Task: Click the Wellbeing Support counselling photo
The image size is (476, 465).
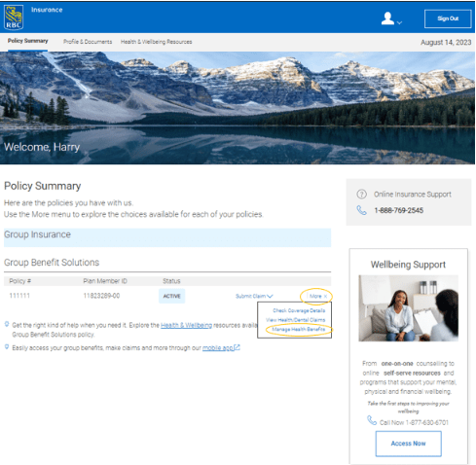Action: coord(408,308)
